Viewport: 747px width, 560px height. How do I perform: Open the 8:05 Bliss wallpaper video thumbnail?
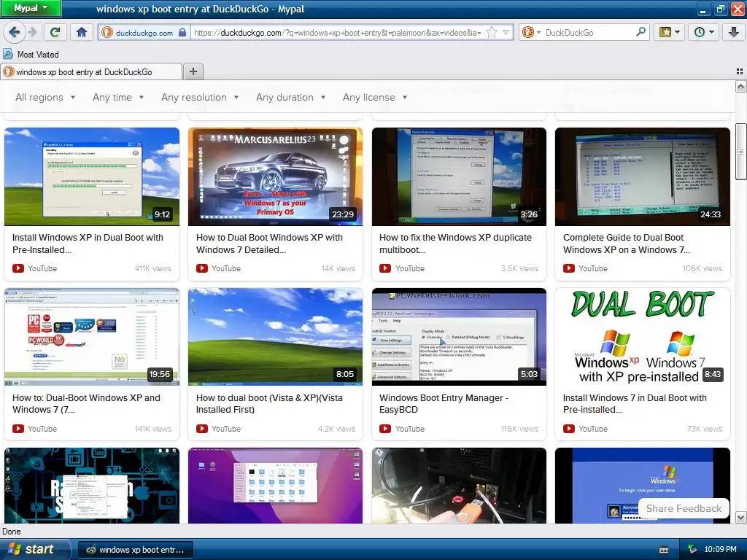point(275,337)
